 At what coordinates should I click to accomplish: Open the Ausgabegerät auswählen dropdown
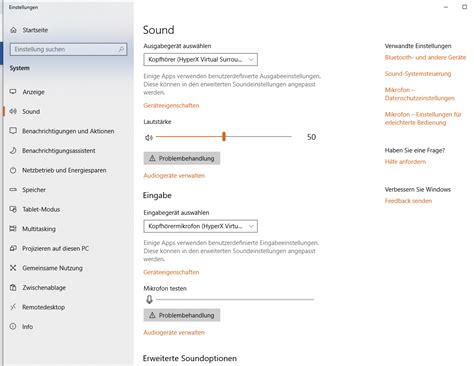[200, 60]
